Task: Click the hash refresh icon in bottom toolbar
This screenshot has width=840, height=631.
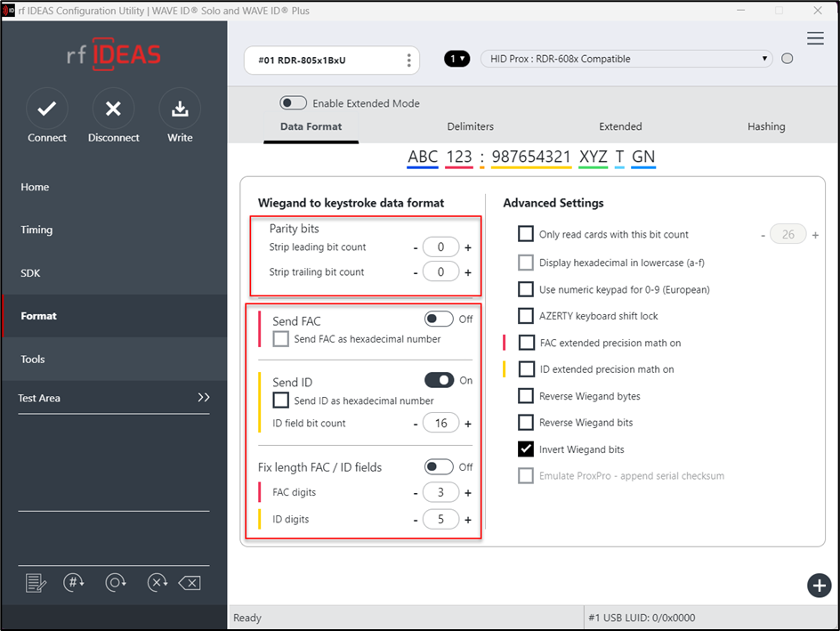Action: (x=74, y=582)
